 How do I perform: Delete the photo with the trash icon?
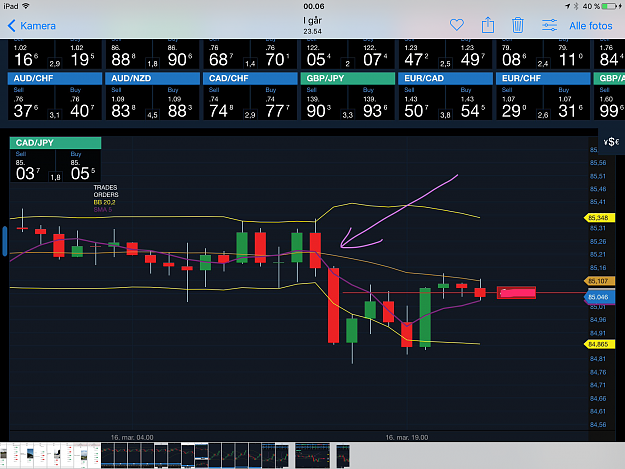(x=518, y=25)
